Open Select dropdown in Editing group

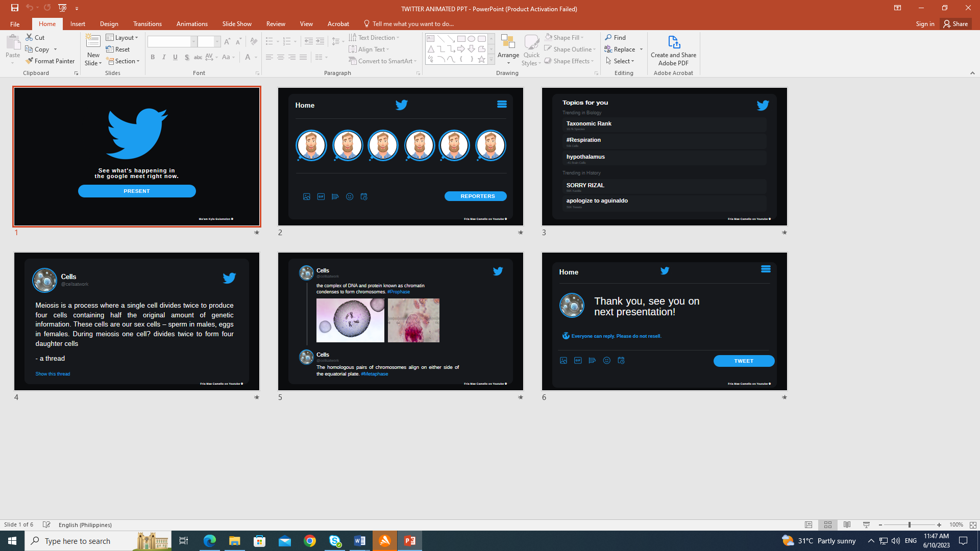(620, 61)
